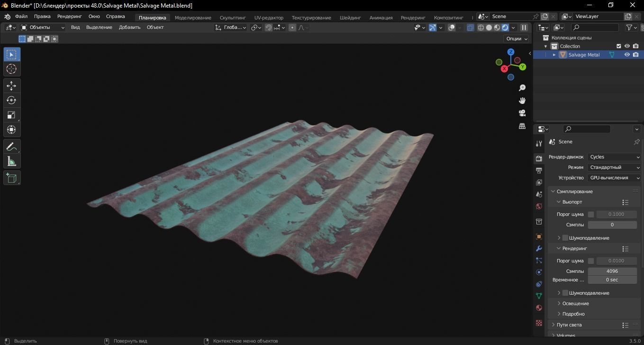Open the Глоба... transform orientation dropdown
644x345 pixels.
pos(231,28)
